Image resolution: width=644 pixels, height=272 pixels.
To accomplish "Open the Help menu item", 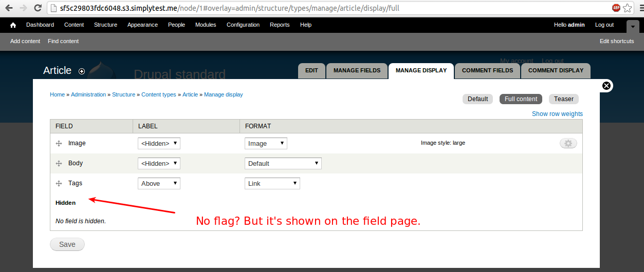I will 306,25.
